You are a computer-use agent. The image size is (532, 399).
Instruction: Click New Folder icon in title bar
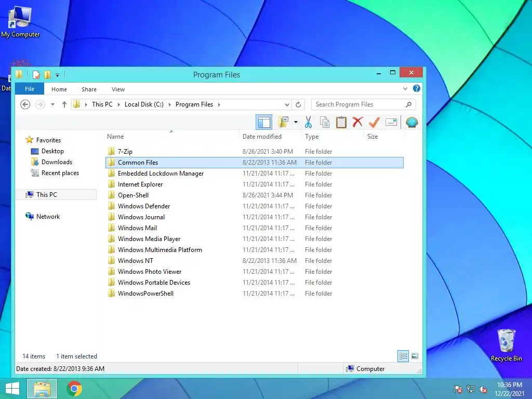(x=47, y=75)
